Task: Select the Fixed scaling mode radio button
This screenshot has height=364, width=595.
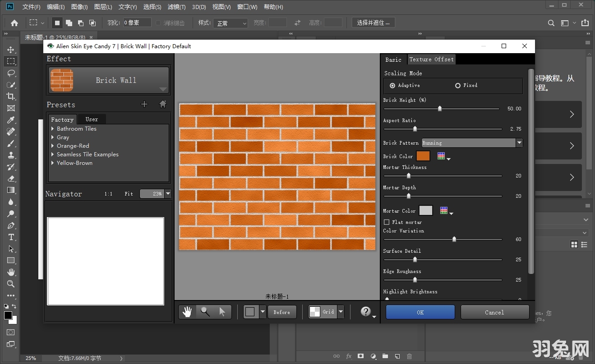Action: point(458,86)
